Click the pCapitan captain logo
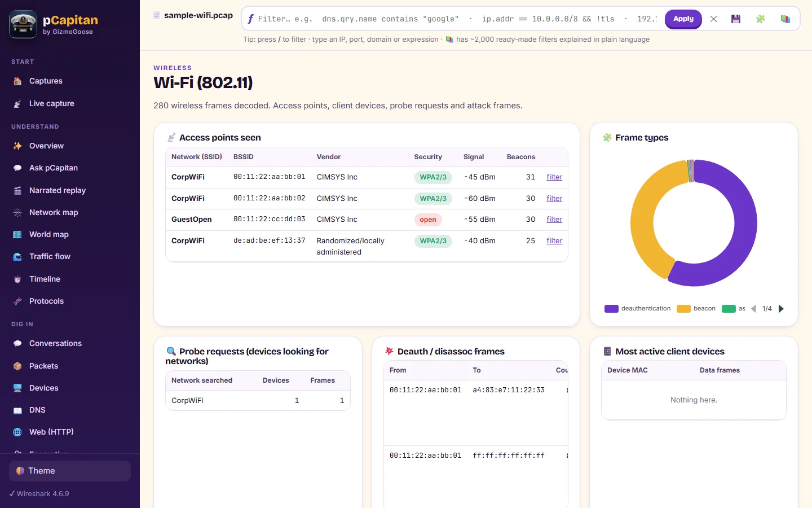This screenshot has height=508, width=812. click(x=23, y=24)
